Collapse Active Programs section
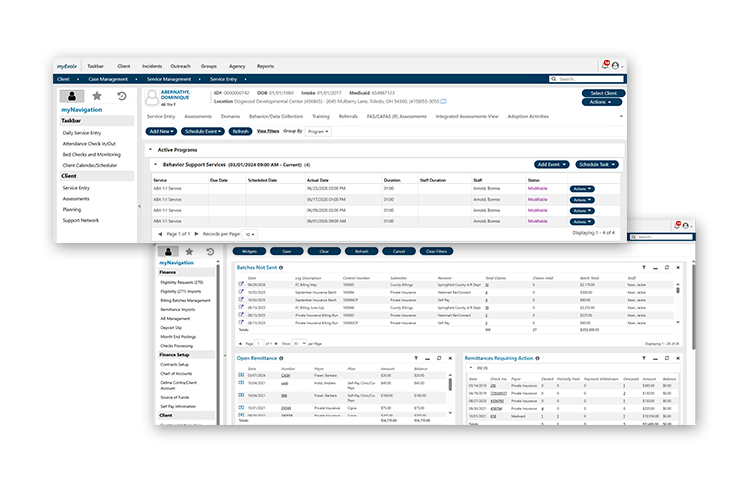The width and height of the screenshot is (750, 500). click(150, 150)
